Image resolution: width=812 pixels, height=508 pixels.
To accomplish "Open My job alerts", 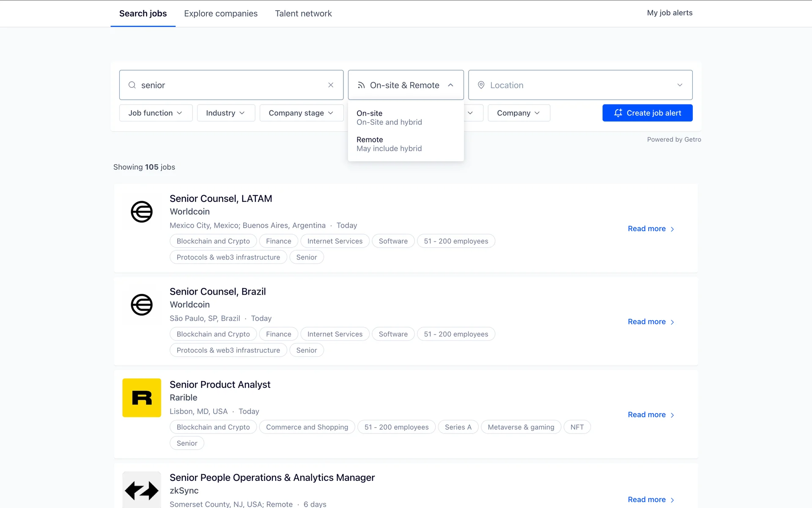I will [x=669, y=13].
